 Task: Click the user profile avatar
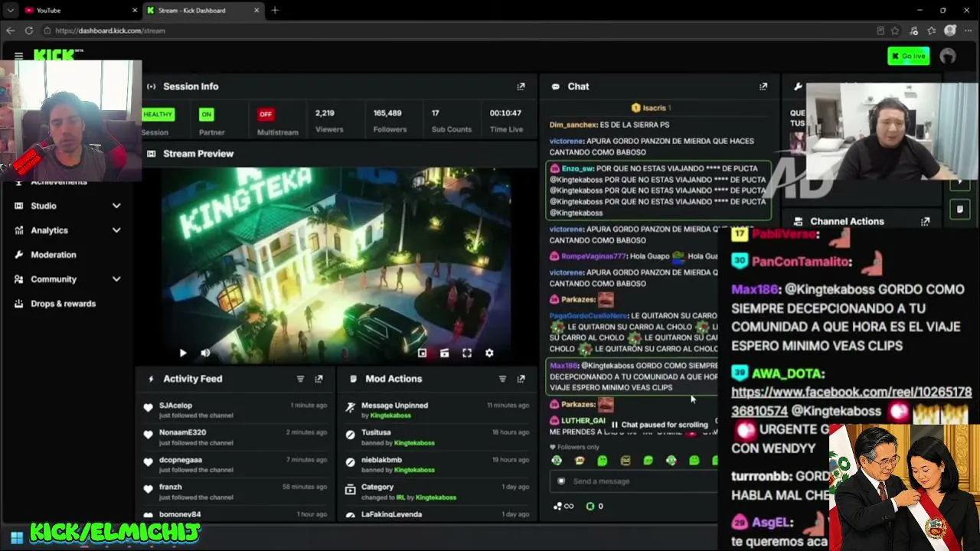pyautogui.click(x=948, y=56)
